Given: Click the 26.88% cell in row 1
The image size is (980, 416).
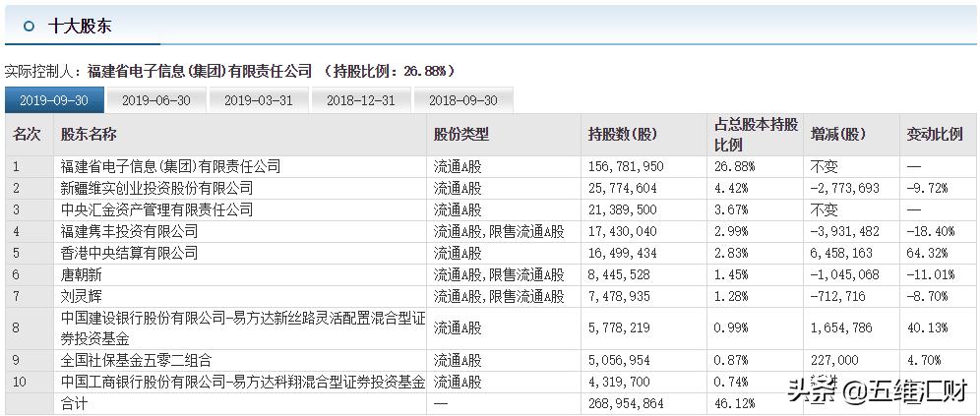Looking at the screenshot, I should pyautogui.click(x=734, y=167).
